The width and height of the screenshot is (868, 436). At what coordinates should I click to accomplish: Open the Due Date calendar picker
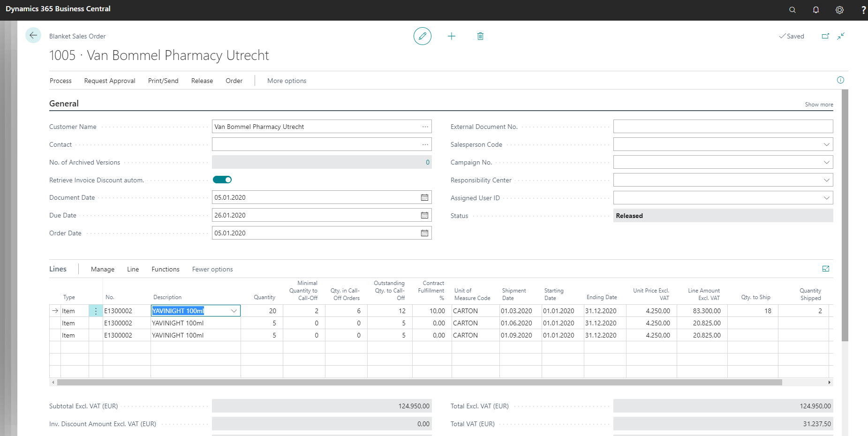tap(424, 215)
